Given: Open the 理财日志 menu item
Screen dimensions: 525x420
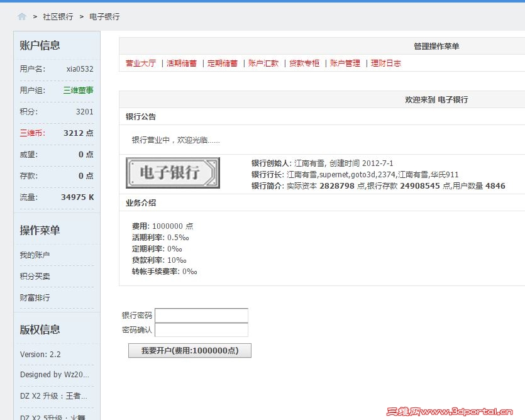Looking at the screenshot, I should pyautogui.click(x=385, y=63).
